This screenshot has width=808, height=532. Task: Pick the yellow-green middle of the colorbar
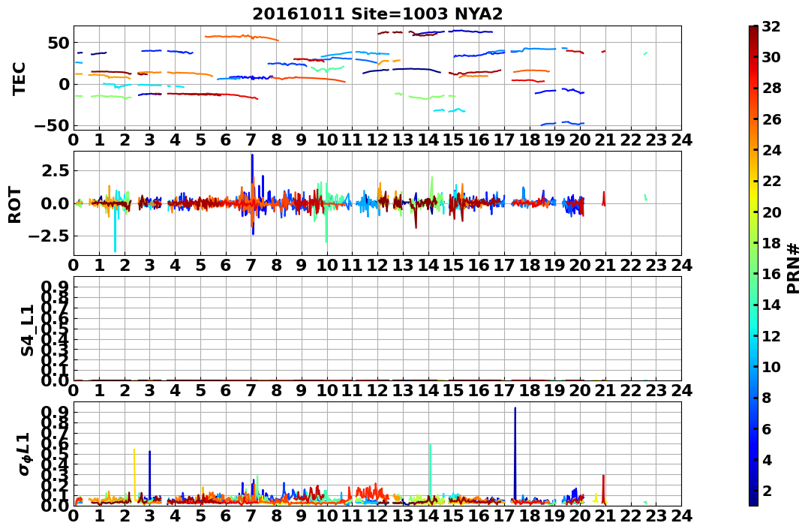(753, 227)
